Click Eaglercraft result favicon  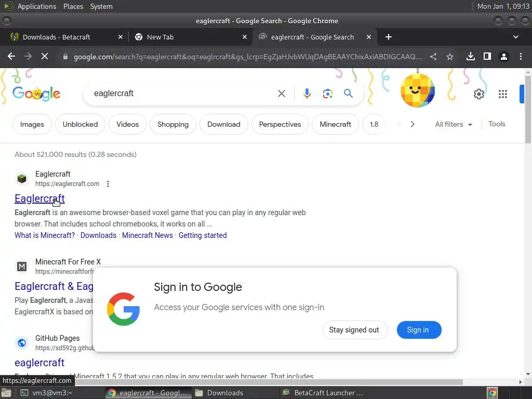pos(22,179)
